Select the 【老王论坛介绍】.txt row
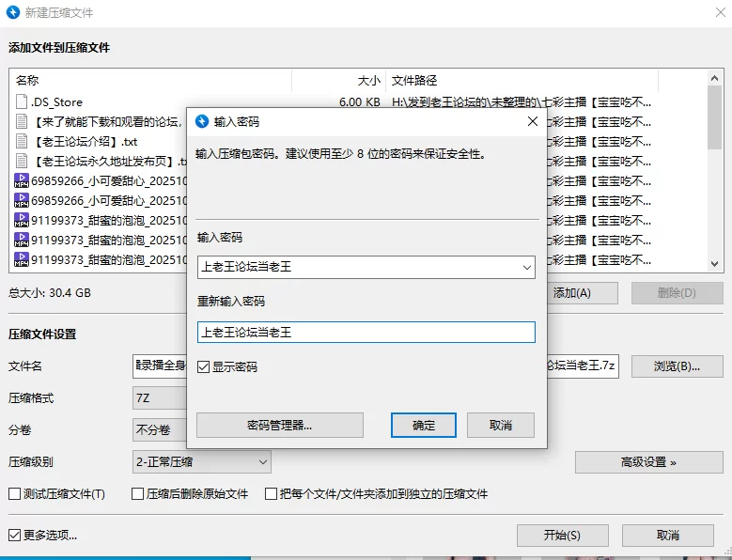The height and width of the screenshot is (560, 732). point(98,141)
